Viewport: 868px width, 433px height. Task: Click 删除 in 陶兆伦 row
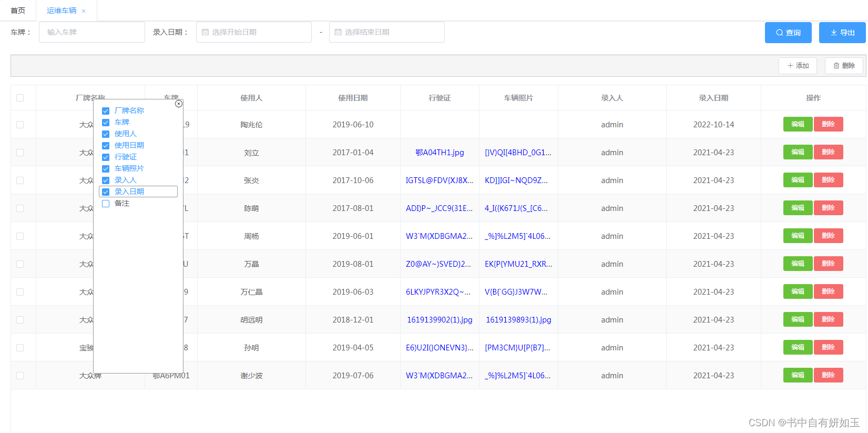(x=828, y=124)
